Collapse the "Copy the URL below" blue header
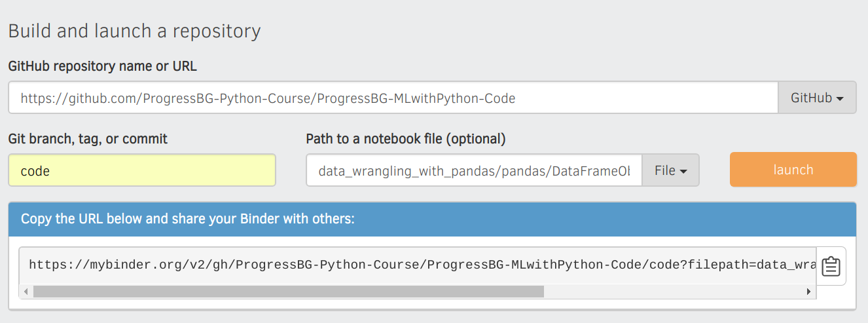Screen dimensions: 868x323 pos(432,219)
